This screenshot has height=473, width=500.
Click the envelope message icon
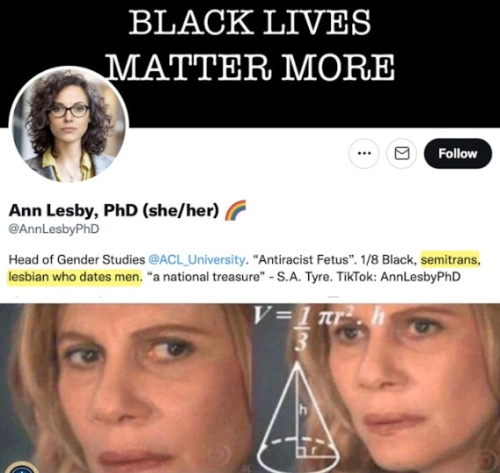coord(402,154)
